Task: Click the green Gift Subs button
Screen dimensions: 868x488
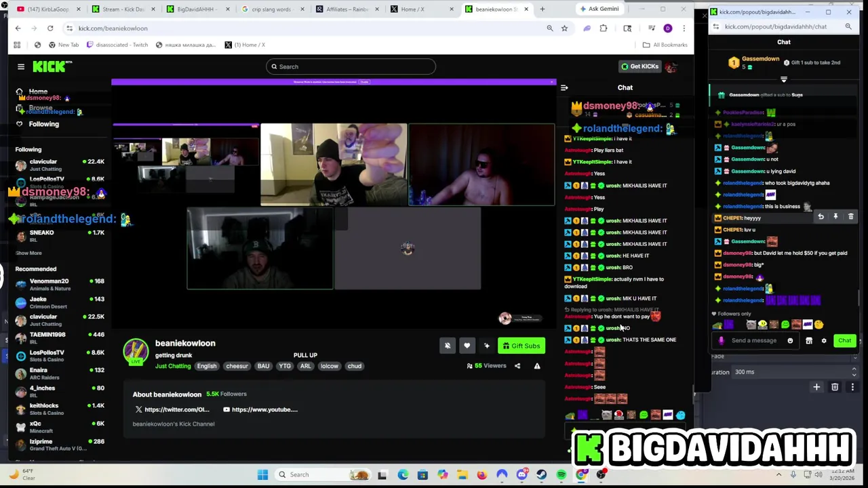Action: (x=521, y=346)
